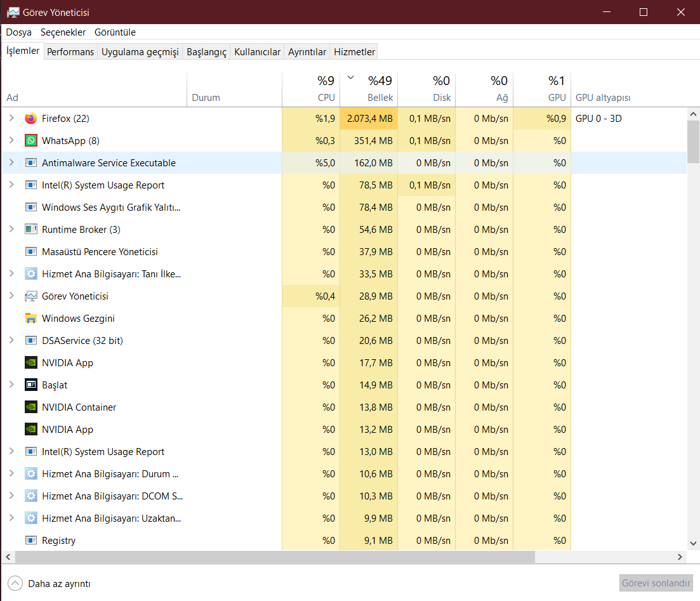This screenshot has width=700, height=601.
Task: Click the horizontal scrollbar right arrow
Action: point(680,557)
